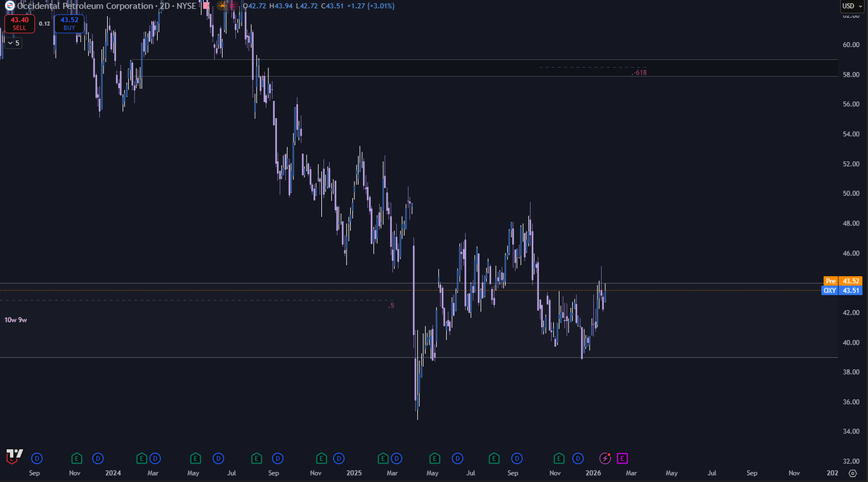868x482 pixels.
Task: Click the leftmost dividend D marker near Sep 2023
Action: [37, 458]
